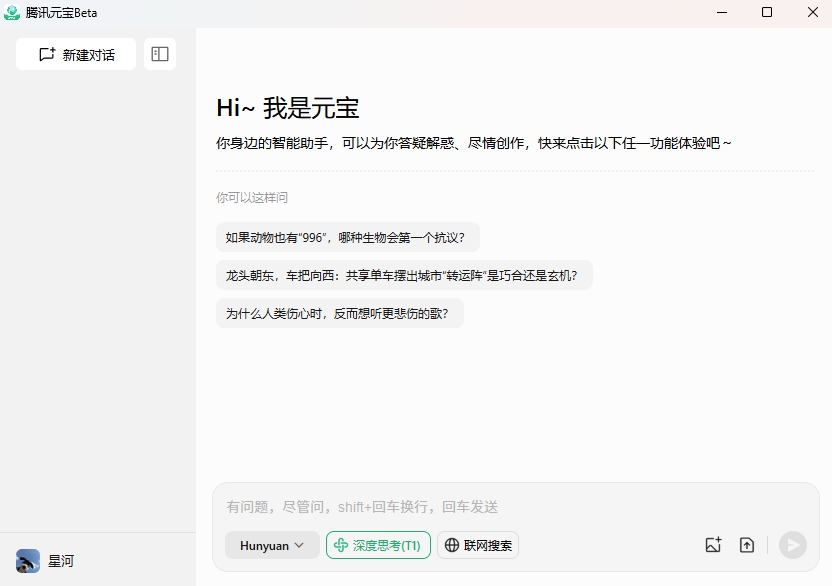Image resolution: width=832 pixels, height=586 pixels.
Task: Click the Tencent Yuanbao logo in title bar
Action: coord(13,13)
